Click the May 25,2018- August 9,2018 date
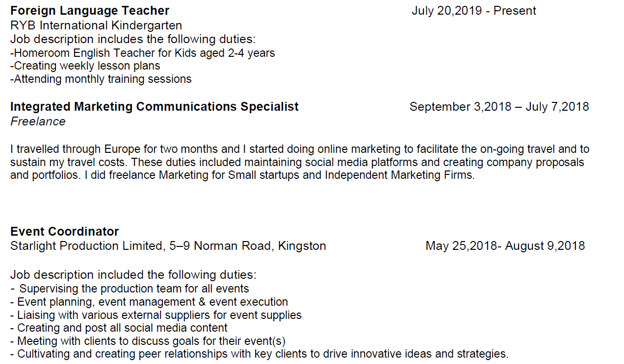 505,246
